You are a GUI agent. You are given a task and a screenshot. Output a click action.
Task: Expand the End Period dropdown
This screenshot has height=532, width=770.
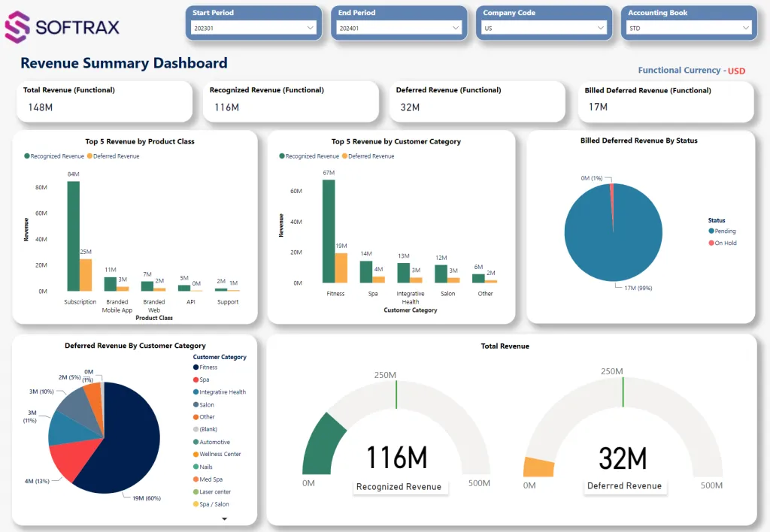399,28
